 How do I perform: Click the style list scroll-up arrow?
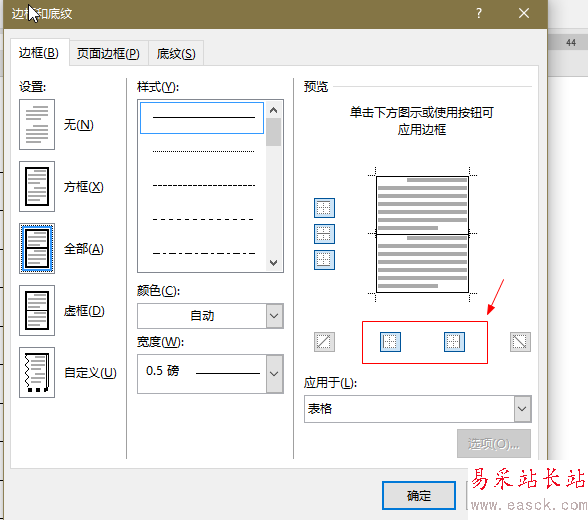[274, 110]
